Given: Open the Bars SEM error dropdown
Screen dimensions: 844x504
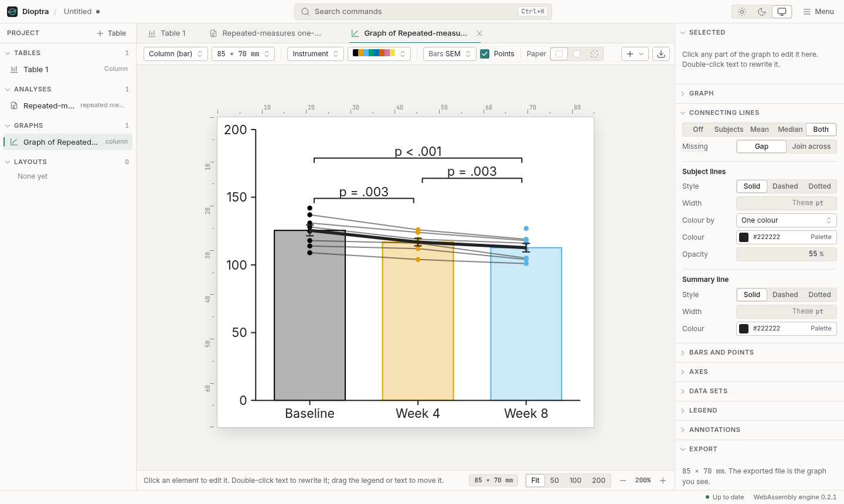Looking at the screenshot, I should click(450, 54).
